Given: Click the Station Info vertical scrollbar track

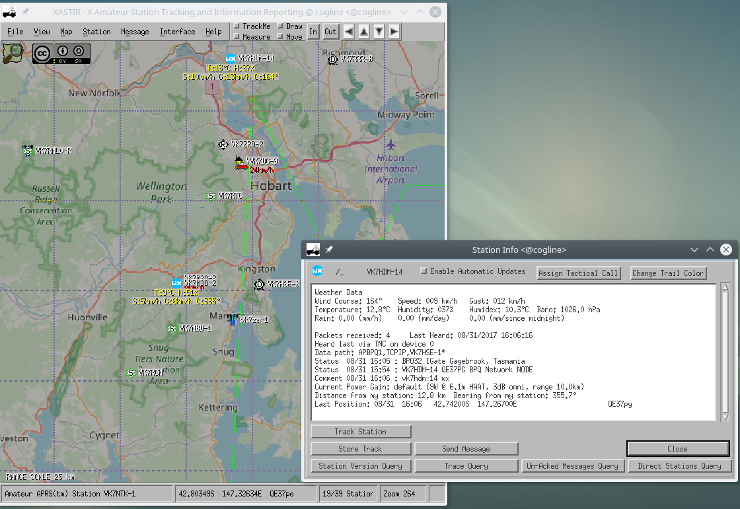Looking at the screenshot, I should (x=725, y=352).
